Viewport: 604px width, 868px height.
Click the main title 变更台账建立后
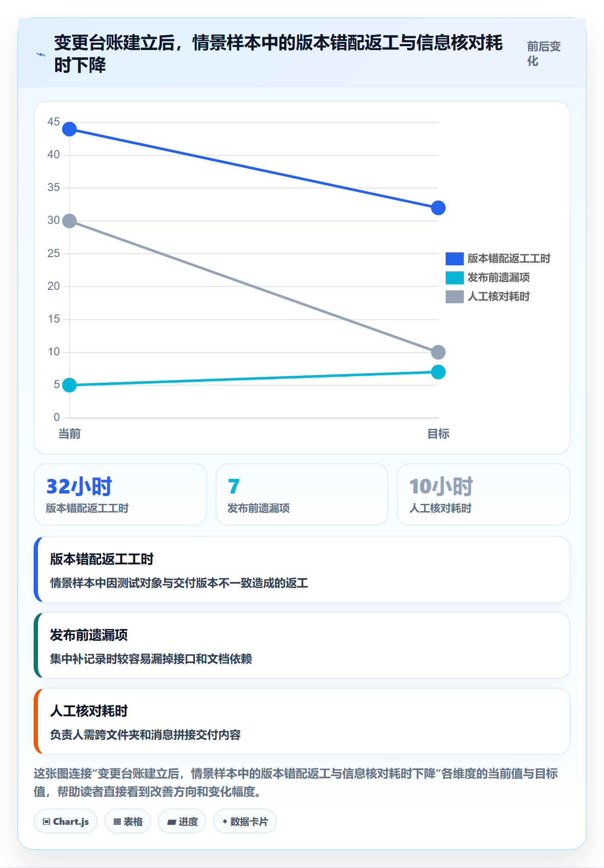(x=278, y=54)
